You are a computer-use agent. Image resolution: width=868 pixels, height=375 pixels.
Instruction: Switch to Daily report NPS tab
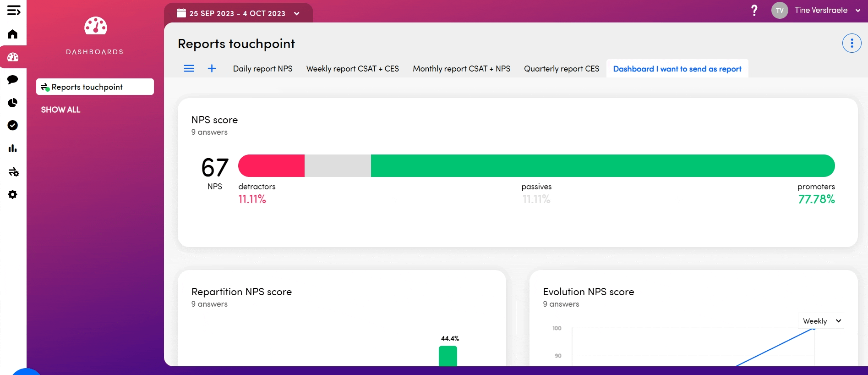click(262, 69)
